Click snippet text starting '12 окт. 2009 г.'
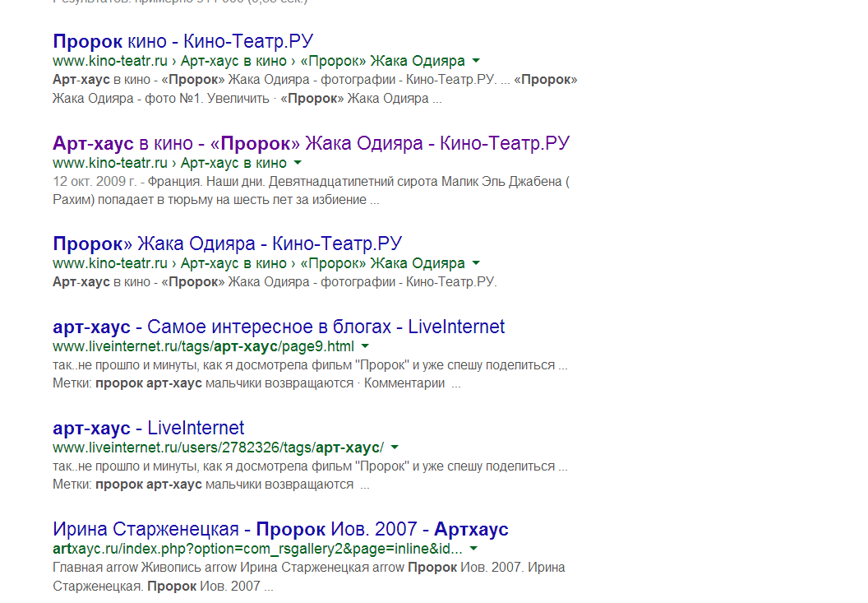 click(x=311, y=181)
